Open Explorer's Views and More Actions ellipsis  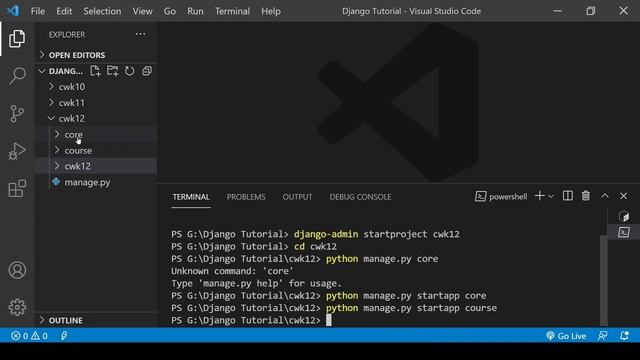pyautogui.click(x=140, y=34)
